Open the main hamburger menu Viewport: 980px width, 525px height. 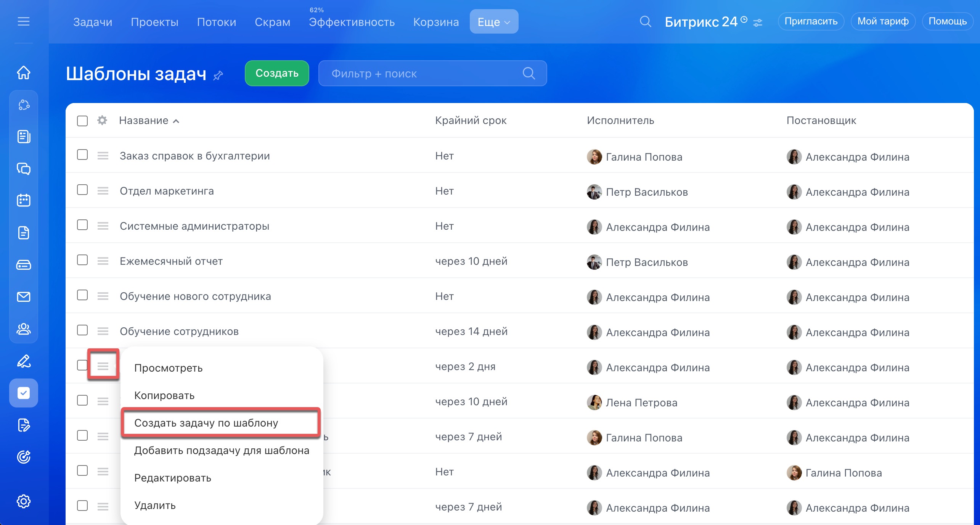click(x=24, y=21)
